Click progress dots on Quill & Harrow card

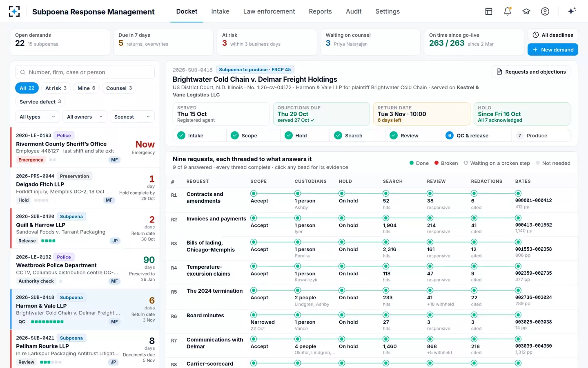point(48,241)
